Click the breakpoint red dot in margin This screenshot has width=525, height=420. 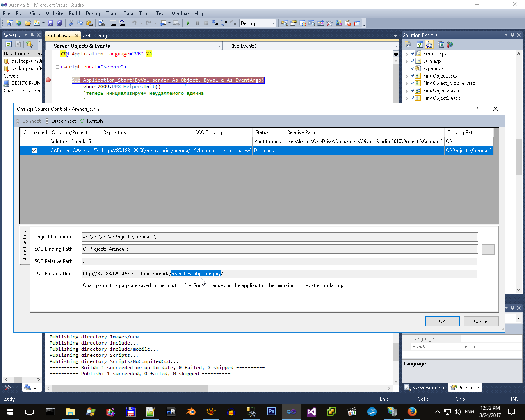[x=48, y=80]
